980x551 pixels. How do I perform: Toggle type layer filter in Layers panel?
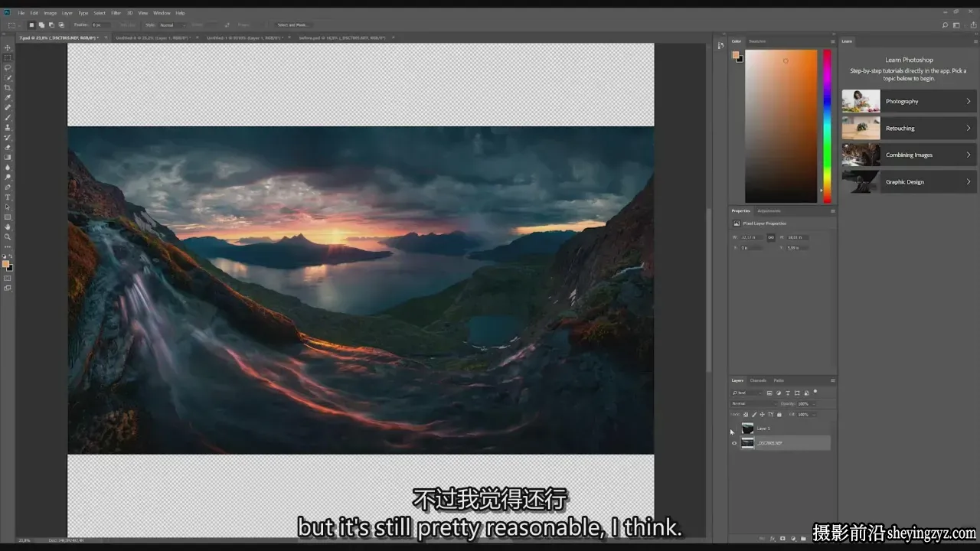pyautogui.click(x=788, y=393)
